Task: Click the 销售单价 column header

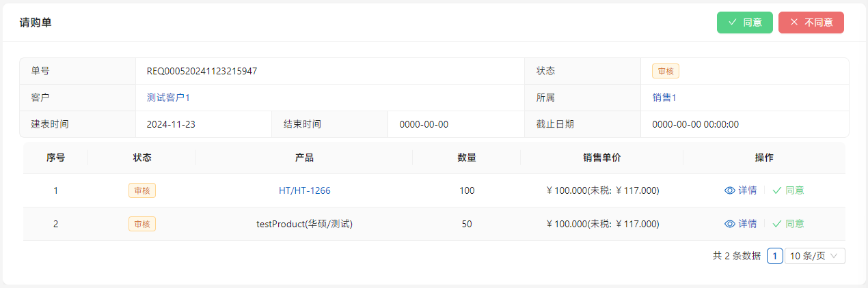Action: 601,158
